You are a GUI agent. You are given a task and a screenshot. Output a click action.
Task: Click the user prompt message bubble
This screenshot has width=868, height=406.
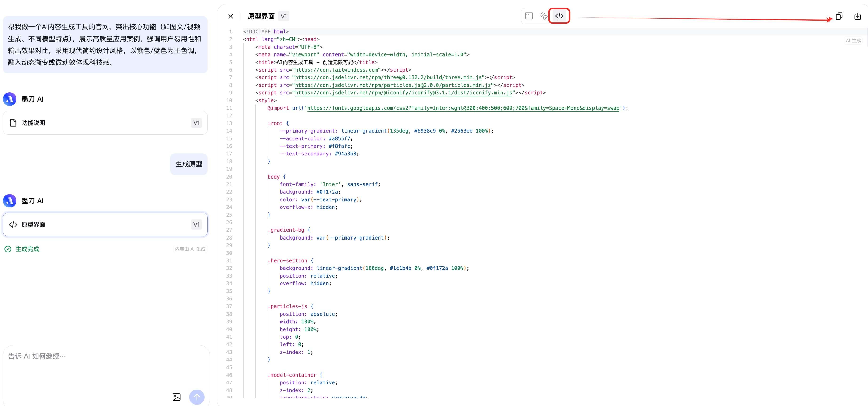[105, 45]
